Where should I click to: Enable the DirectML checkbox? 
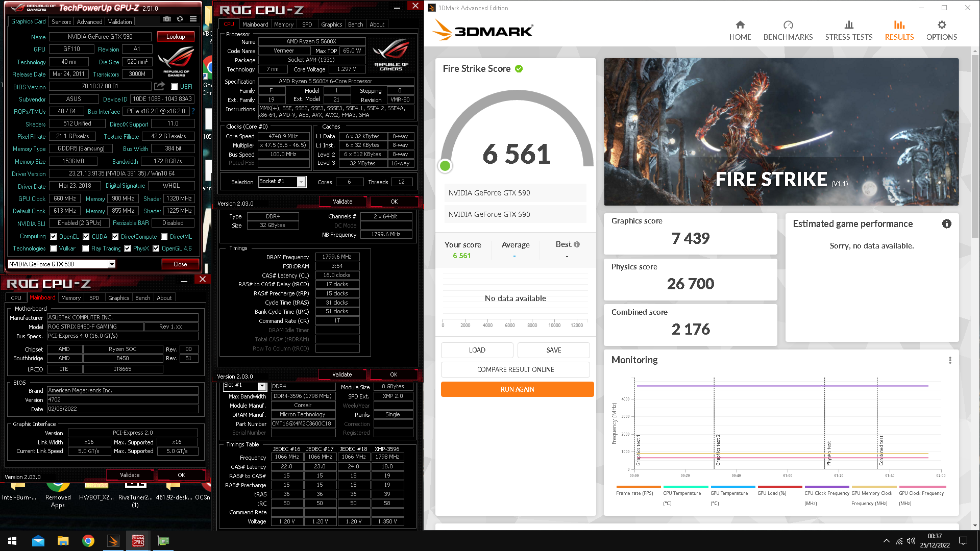tap(164, 237)
